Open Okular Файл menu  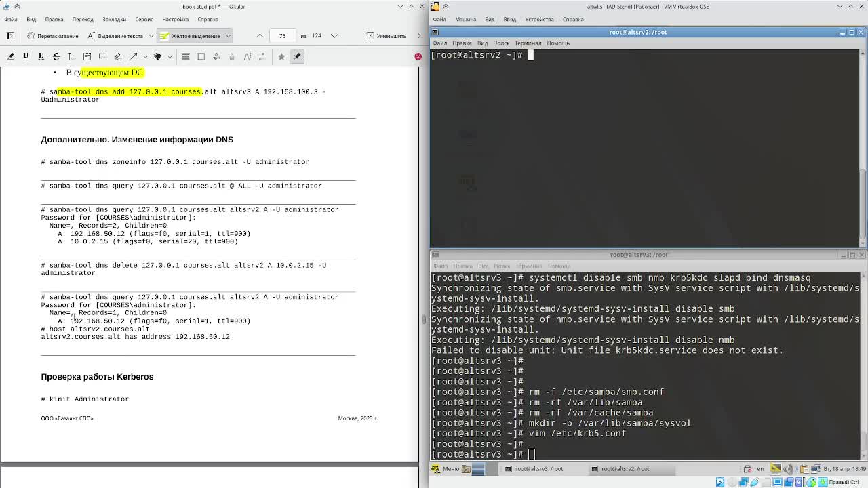click(11, 19)
